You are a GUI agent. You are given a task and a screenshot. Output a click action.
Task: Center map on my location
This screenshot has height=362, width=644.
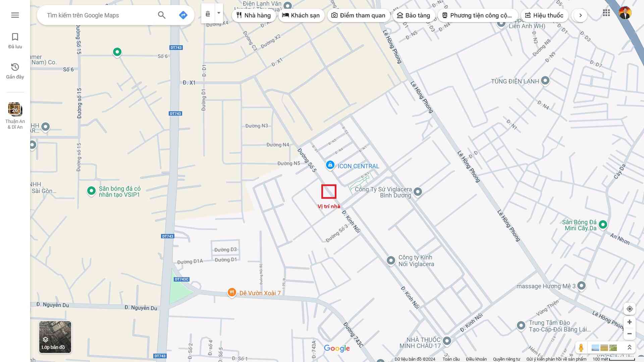click(x=629, y=309)
